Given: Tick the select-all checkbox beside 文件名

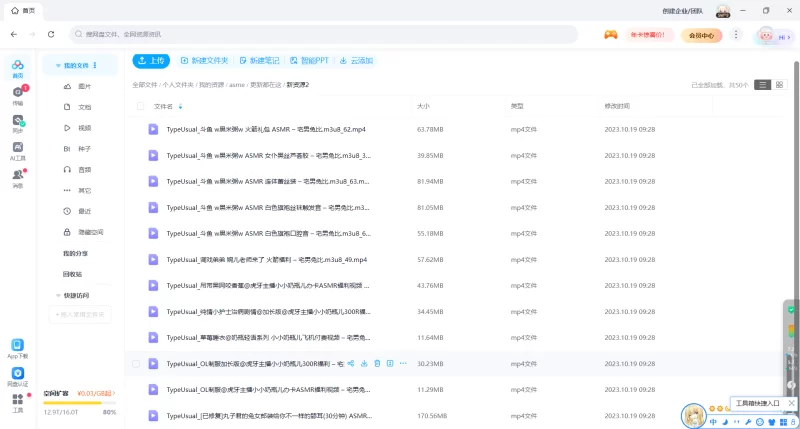Looking at the screenshot, I should [137, 106].
